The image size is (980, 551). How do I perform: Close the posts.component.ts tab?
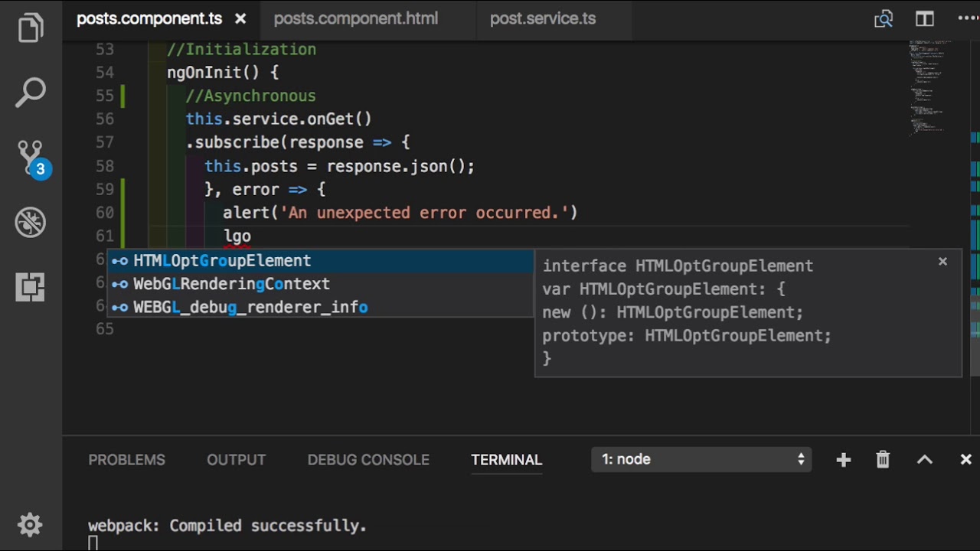pos(240,19)
